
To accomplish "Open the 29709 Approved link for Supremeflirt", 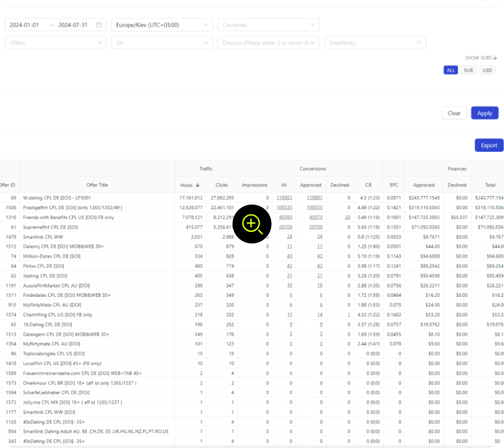I will (x=315, y=227).
